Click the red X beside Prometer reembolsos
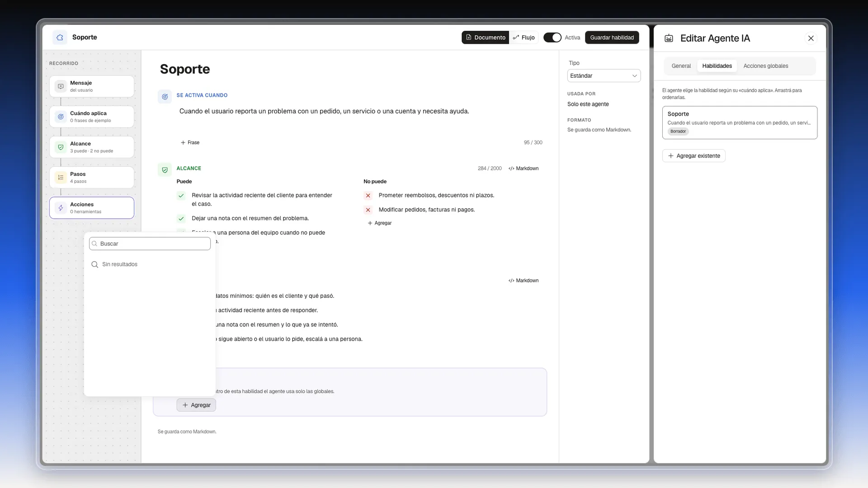 368,196
